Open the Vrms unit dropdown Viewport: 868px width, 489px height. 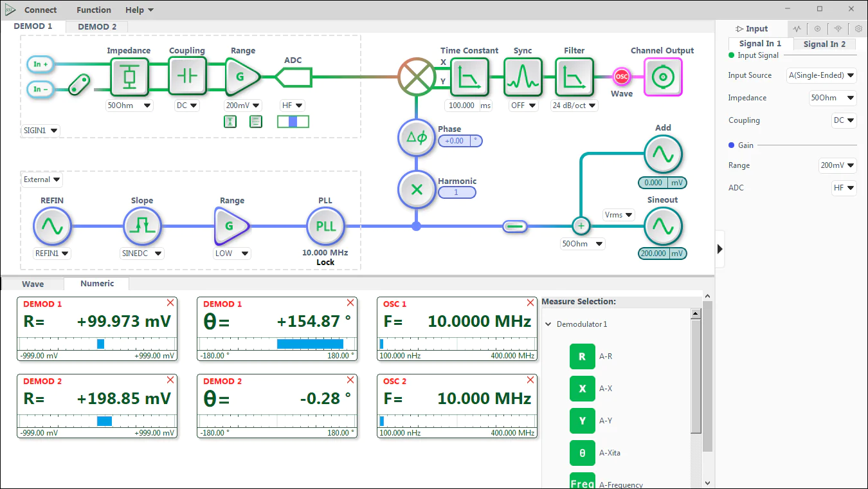[x=619, y=215]
